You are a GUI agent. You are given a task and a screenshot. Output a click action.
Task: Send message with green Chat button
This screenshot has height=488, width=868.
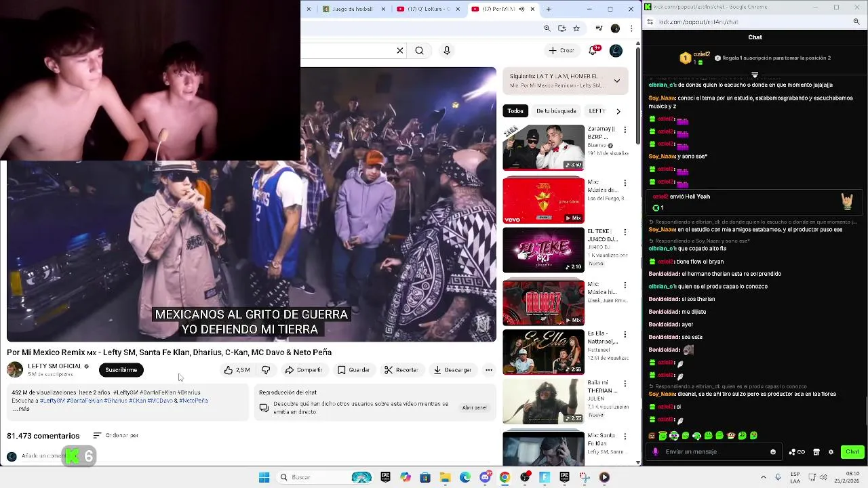[x=852, y=452]
